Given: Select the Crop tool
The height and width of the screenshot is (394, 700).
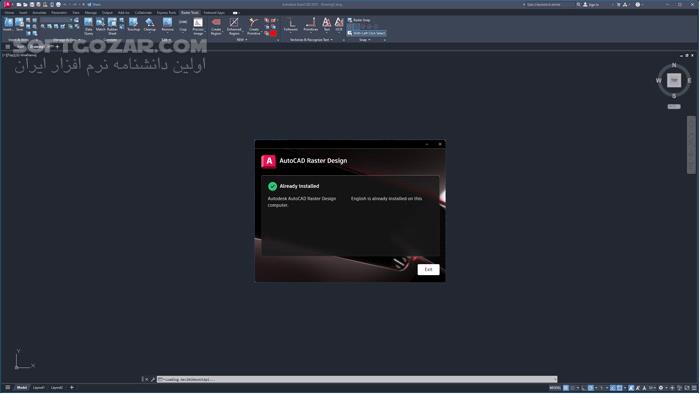Looking at the screenshot, I should pyautogui.click(x=183, y=25).
